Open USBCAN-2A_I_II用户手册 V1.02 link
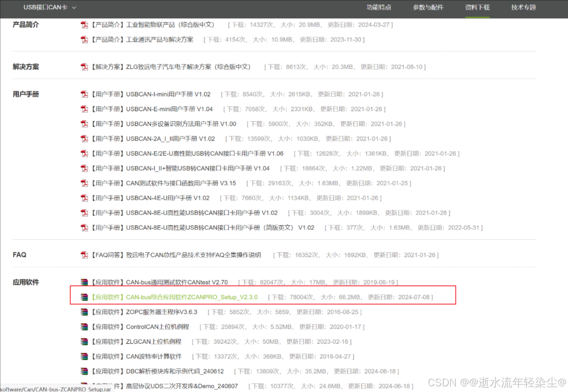The width and height of the screenshot is (568, 392). click(x=153, y=139)
